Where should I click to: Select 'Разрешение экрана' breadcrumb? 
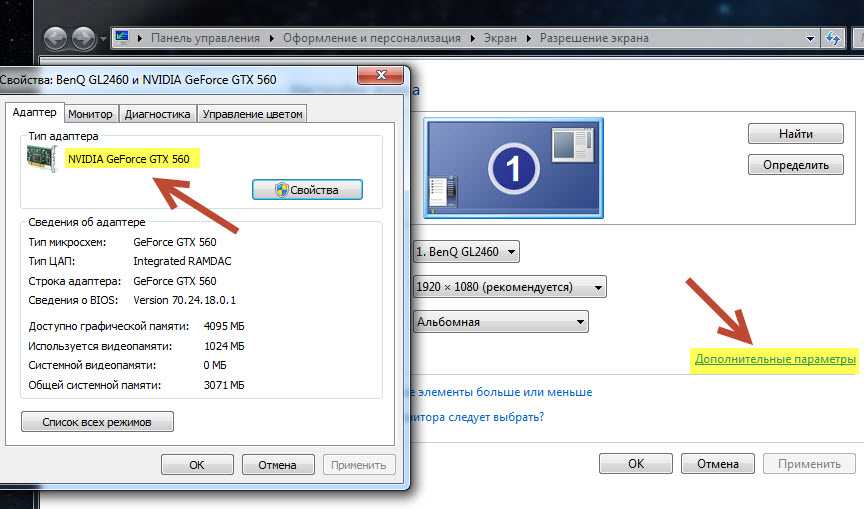pyautogui.click(x=593, y=38)
